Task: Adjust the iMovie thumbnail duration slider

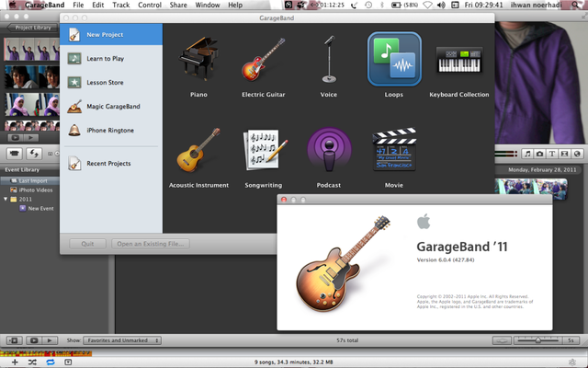Action: click(537, 340)
